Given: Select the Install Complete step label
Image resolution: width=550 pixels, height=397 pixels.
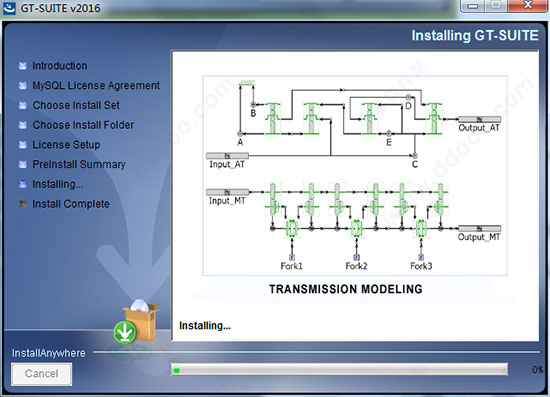Looking at the screenshot, I should pos(71,204).
